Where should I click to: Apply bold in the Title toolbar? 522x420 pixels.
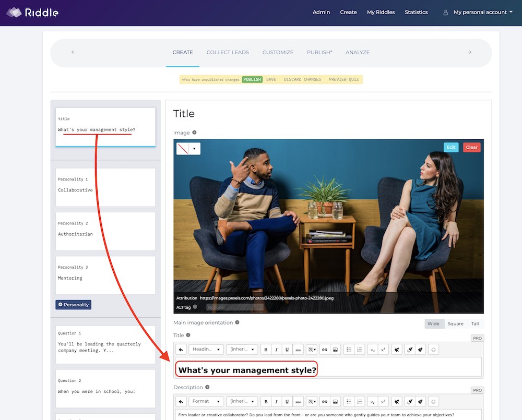(x=266, y=350)
